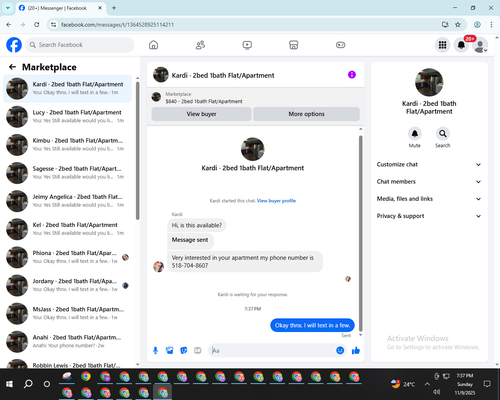Expand Privacy & support section
Viewport: 500px width, 400px height.
429,216
